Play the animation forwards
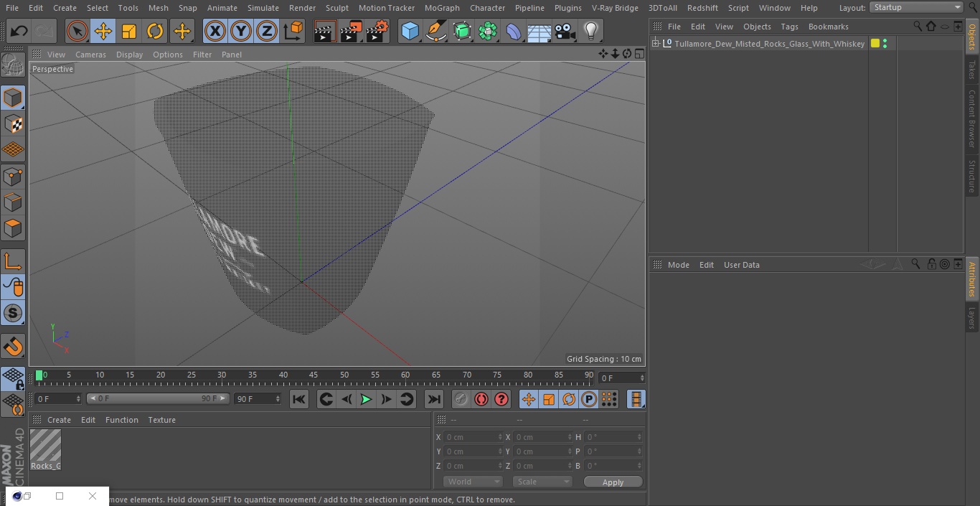 pos(366,399)
